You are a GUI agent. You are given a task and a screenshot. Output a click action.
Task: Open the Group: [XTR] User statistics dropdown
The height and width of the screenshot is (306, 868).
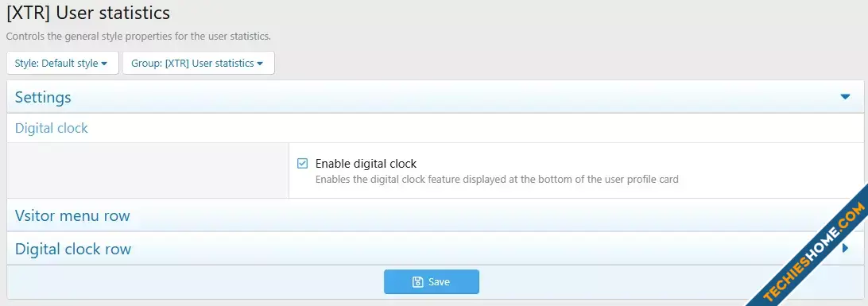point(198,63)
